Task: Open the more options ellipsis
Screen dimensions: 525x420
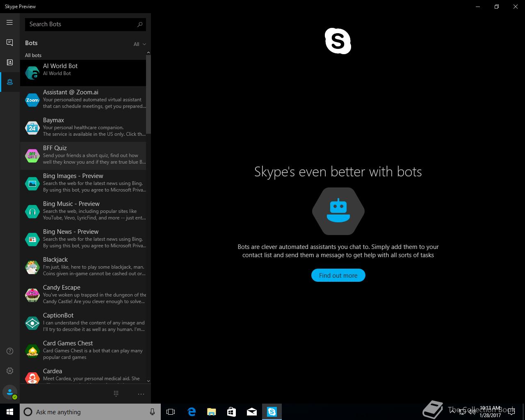Action: coord(141,394)
